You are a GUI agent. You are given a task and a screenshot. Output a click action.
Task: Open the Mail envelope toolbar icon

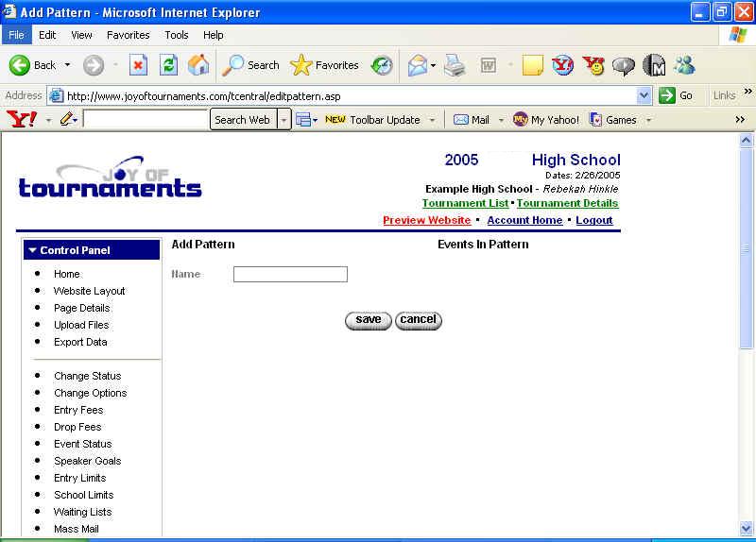coord(417,65)
